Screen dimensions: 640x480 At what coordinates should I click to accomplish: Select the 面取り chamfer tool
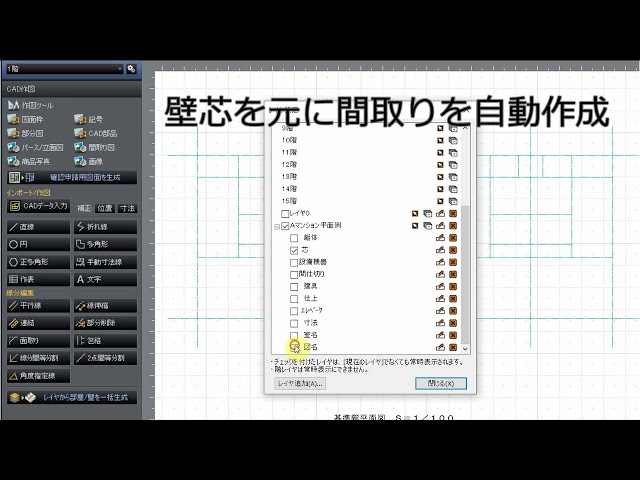(38, 341)
